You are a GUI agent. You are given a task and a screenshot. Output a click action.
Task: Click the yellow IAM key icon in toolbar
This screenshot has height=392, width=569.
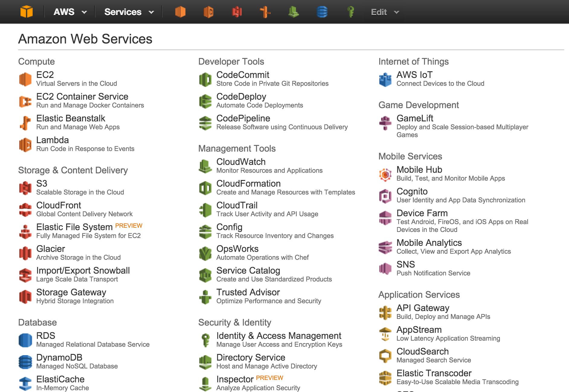350,12
